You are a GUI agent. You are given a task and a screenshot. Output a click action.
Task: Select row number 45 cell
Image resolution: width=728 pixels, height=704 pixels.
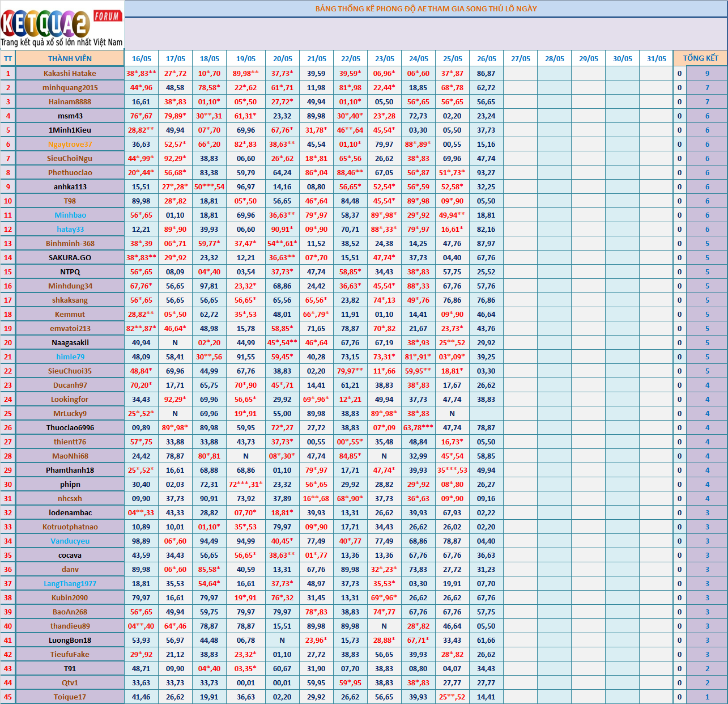[x=8, y=697]
